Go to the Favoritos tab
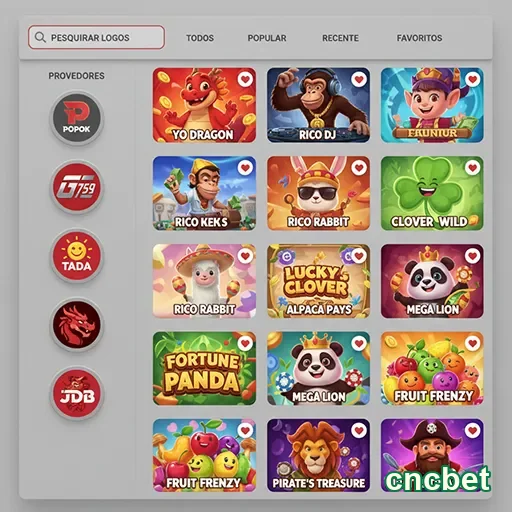The image size is (512, 512). (x=419, y=38)
